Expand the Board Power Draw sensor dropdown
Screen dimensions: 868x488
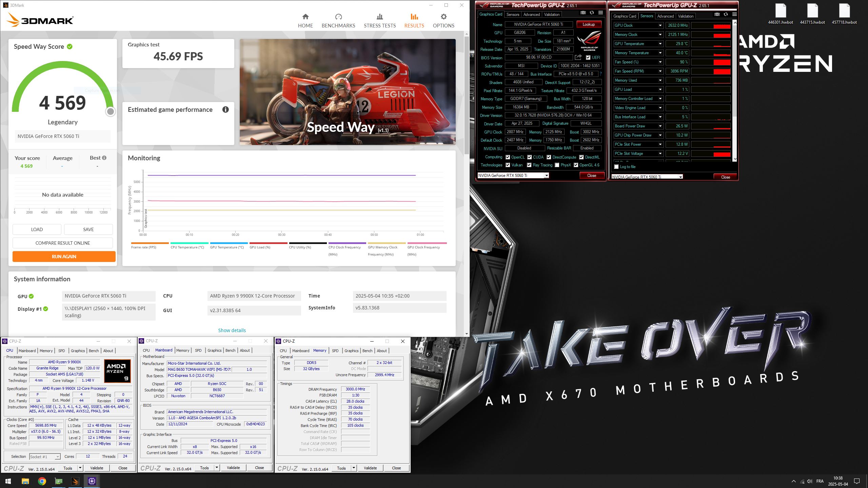(x=660, y=126)
